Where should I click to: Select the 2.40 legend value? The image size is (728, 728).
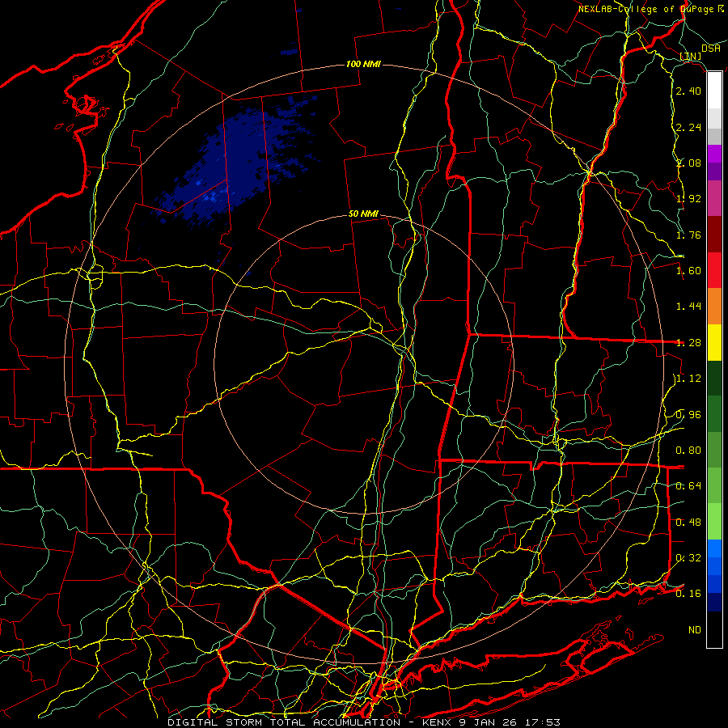tap(688, 91)
